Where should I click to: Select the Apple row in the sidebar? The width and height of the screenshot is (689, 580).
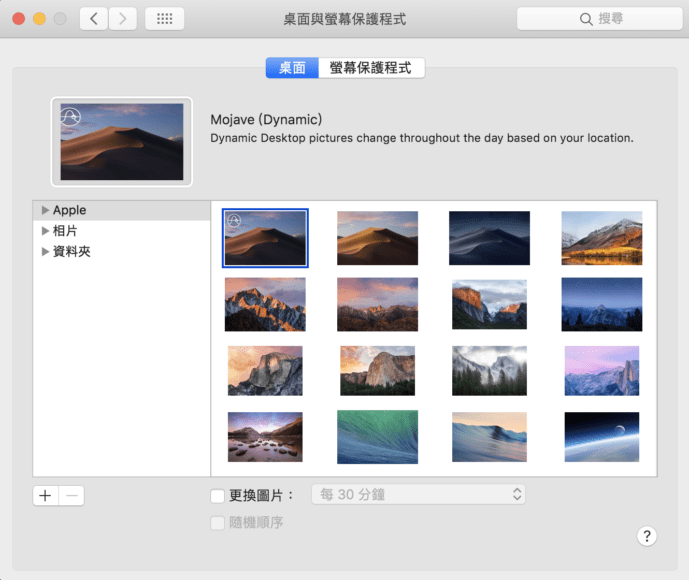(x=122, y=210)
